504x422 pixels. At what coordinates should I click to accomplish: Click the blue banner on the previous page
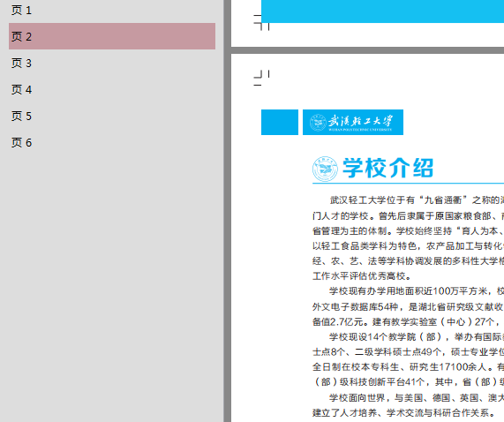coord(382,11)
